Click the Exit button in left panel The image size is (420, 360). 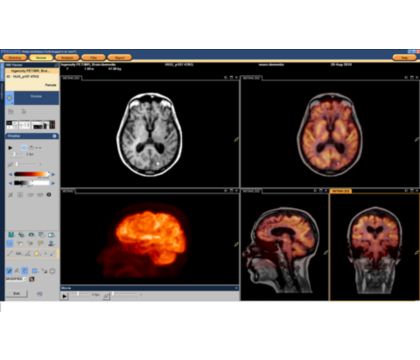(16, 294)
